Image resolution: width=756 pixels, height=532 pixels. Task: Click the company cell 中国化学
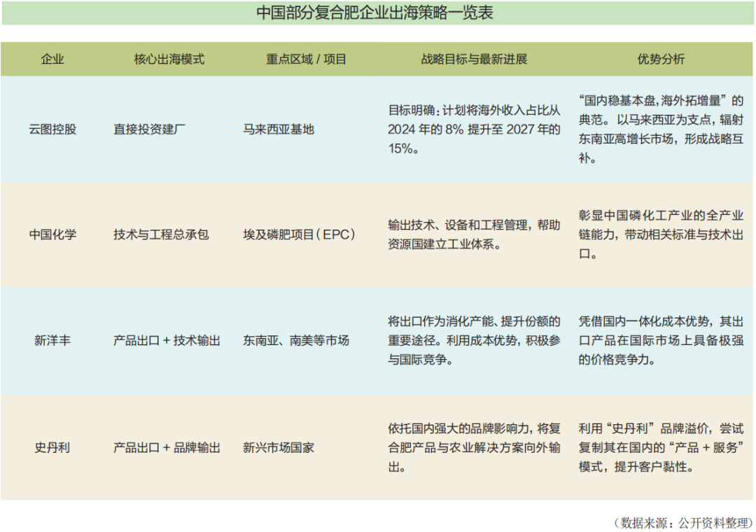tap(52, 234)
